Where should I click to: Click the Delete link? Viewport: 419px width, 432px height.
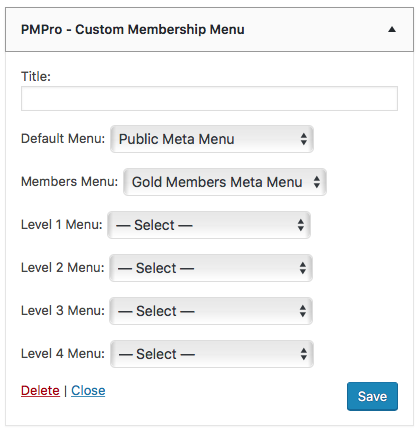40,390
